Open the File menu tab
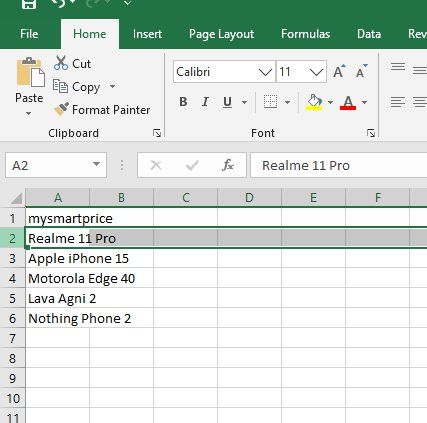 (29, 34)
